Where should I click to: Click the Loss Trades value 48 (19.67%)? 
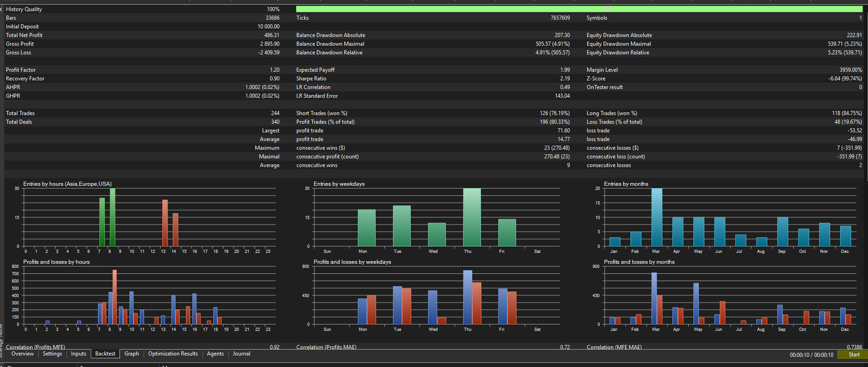click(x=848, y=122)
